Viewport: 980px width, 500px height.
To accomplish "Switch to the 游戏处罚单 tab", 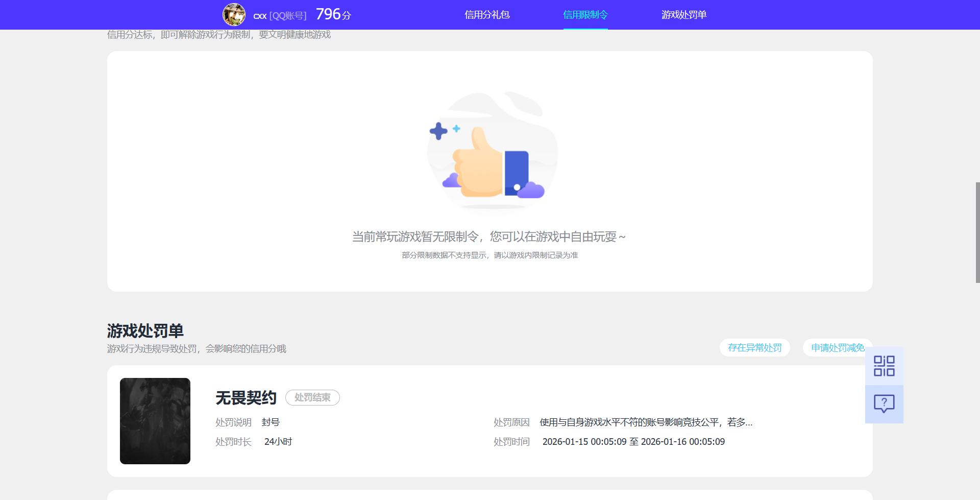I will click(683, 15).
